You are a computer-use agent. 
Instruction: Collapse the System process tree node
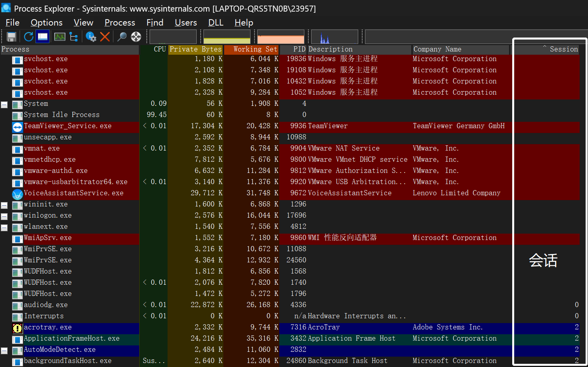(4, 105)
